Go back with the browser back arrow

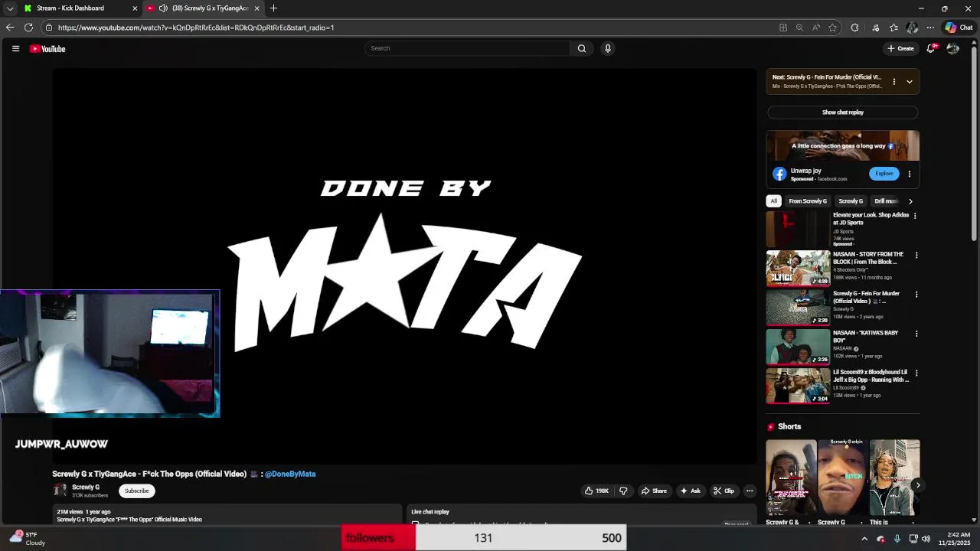coord(10,28)
